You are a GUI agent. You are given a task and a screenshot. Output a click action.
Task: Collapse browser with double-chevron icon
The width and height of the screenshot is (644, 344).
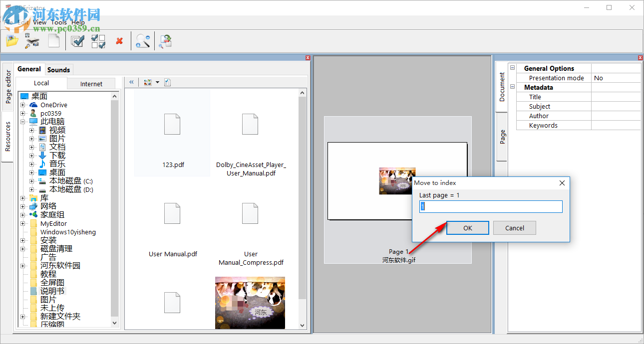132,82
